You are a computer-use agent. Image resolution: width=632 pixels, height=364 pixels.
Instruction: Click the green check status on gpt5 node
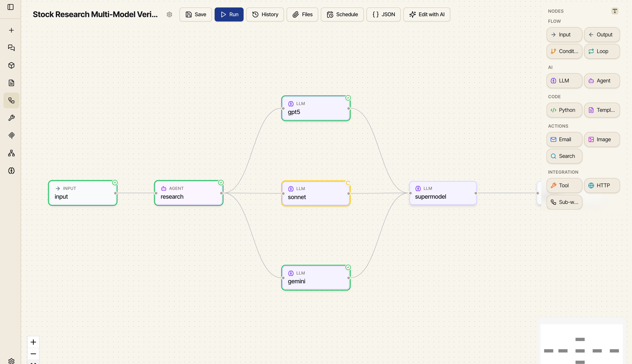[x=348, y=98]
